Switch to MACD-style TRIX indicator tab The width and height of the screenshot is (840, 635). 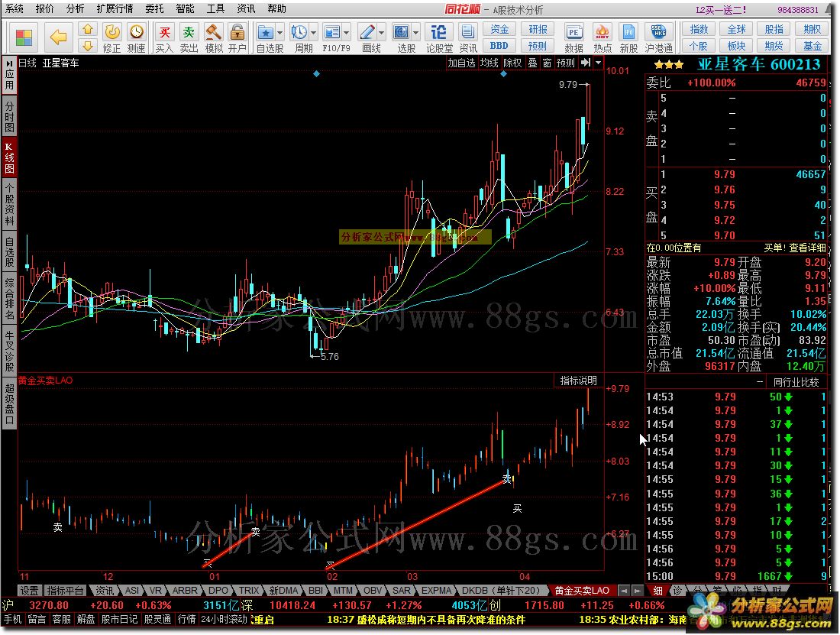(x=249, y=591)
